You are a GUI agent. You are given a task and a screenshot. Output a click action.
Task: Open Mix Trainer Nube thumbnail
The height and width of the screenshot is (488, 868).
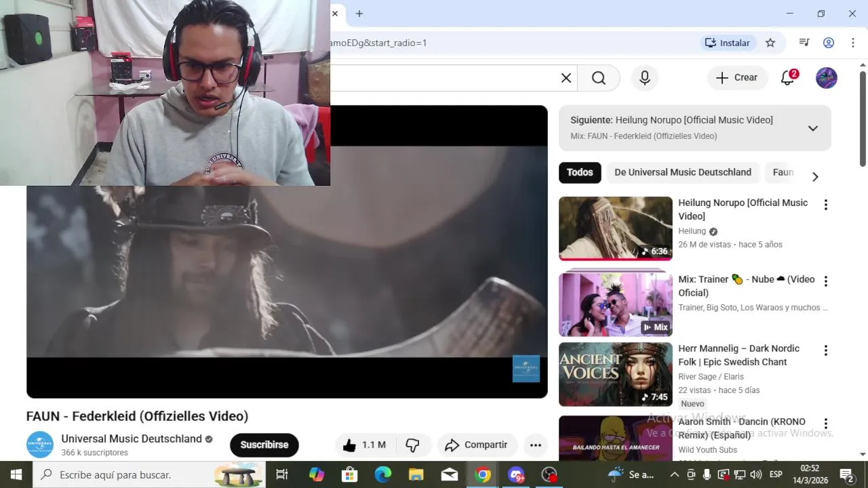point(616,304)
